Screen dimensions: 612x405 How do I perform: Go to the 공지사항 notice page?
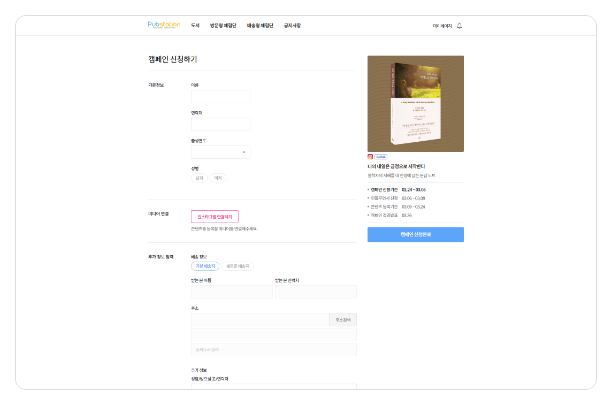click(x=292, y=26)
